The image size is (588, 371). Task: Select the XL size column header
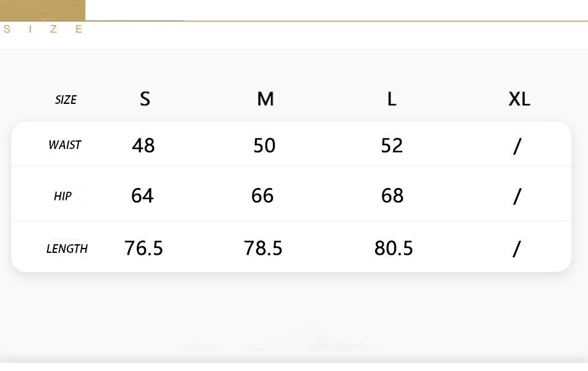[519, 100]
